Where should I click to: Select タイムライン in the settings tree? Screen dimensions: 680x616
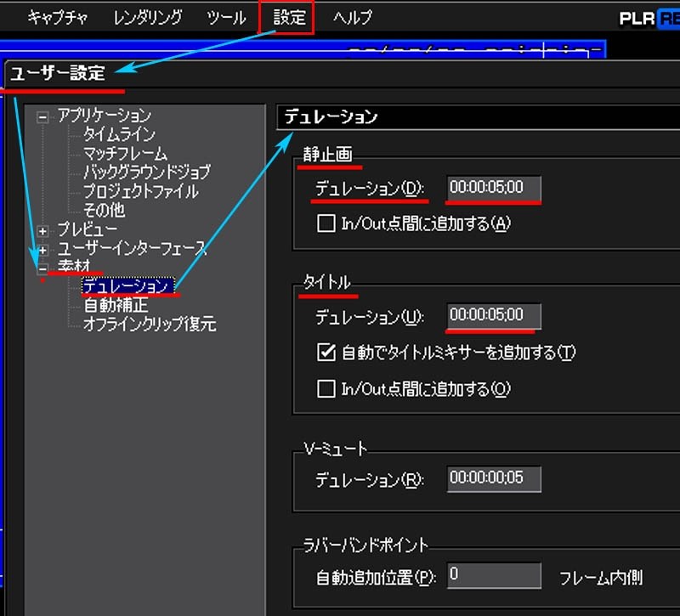coord(119,134)
